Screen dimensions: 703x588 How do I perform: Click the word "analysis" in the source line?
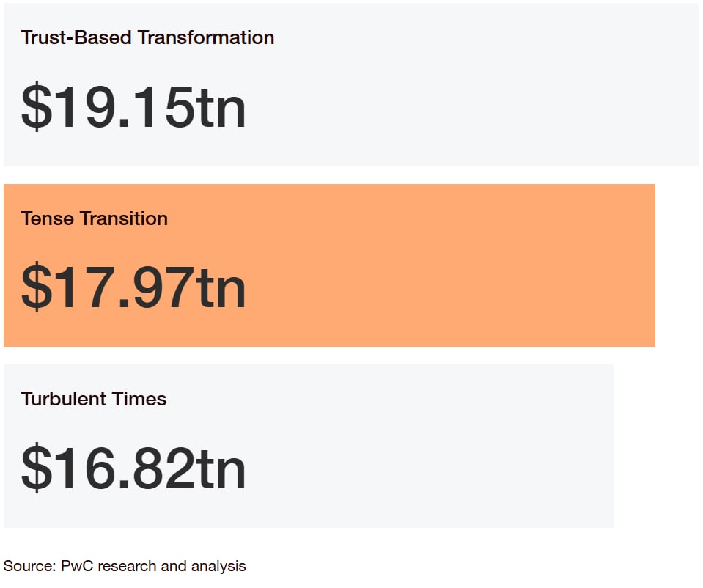218,567
